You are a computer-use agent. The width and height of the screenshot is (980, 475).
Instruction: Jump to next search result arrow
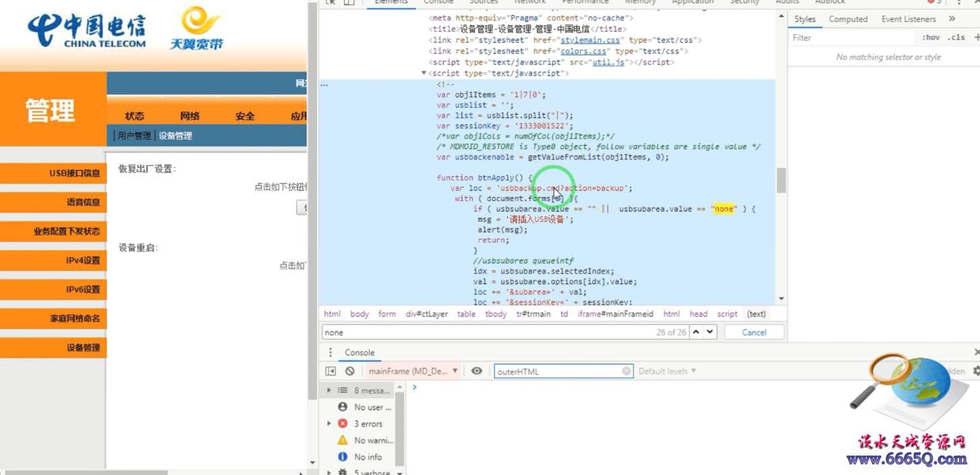coord(710,332)
